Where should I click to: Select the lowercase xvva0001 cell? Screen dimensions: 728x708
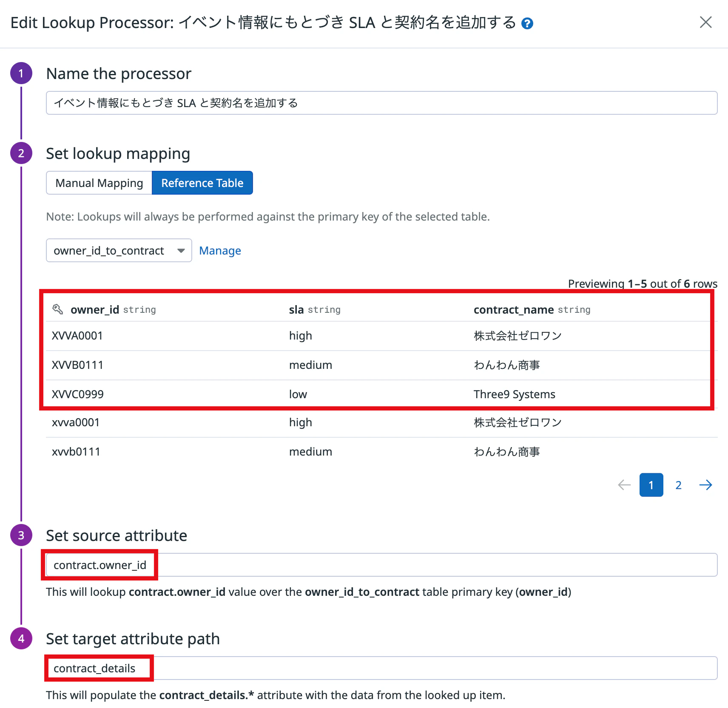[76, 422]
